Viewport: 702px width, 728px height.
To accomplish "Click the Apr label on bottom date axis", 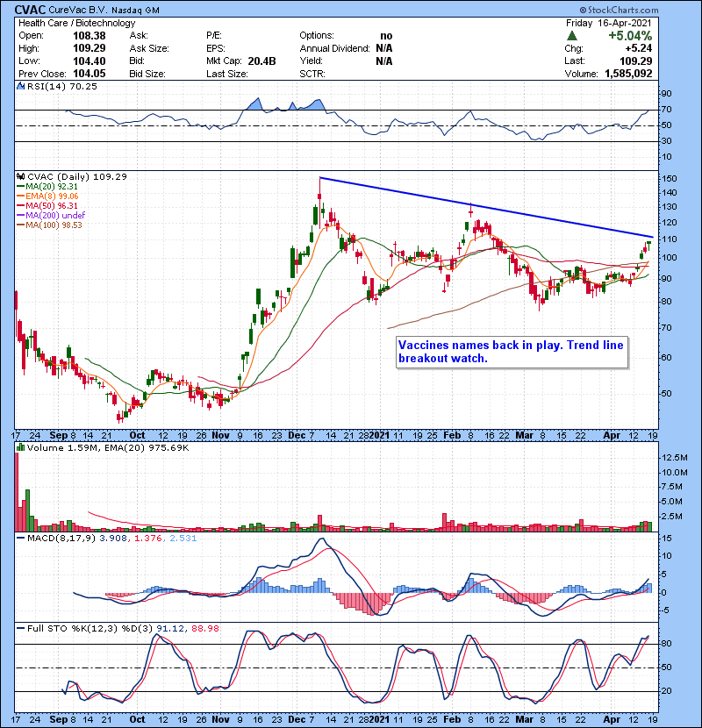I will pyautogui.click(x=612, y=719).
